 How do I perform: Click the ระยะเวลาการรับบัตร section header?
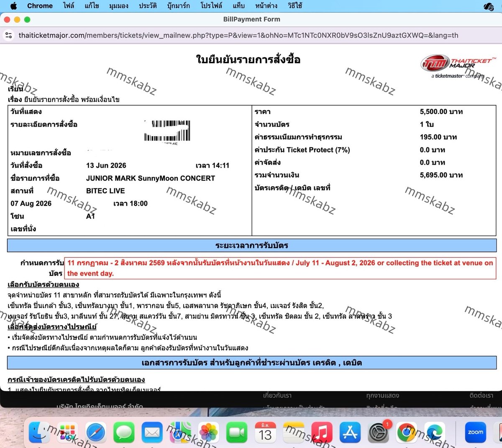(x=252, y=246)
